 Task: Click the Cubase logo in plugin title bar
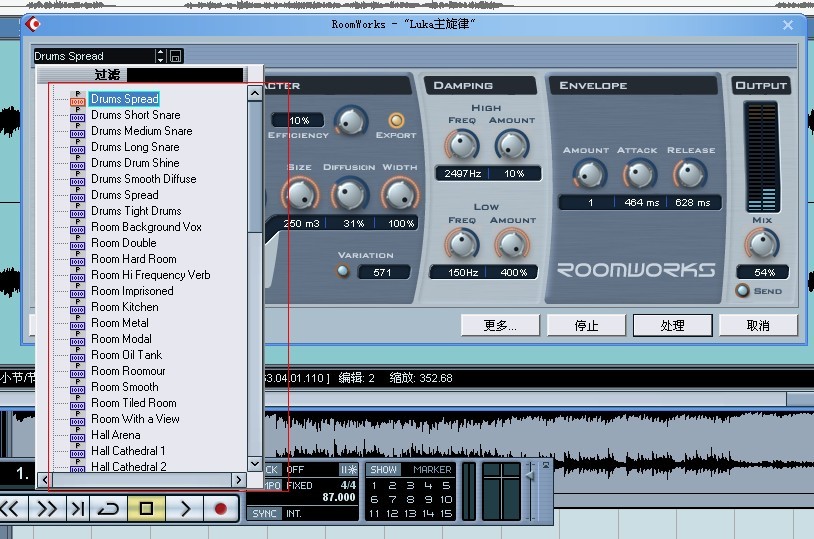click(x=33, y=24)
